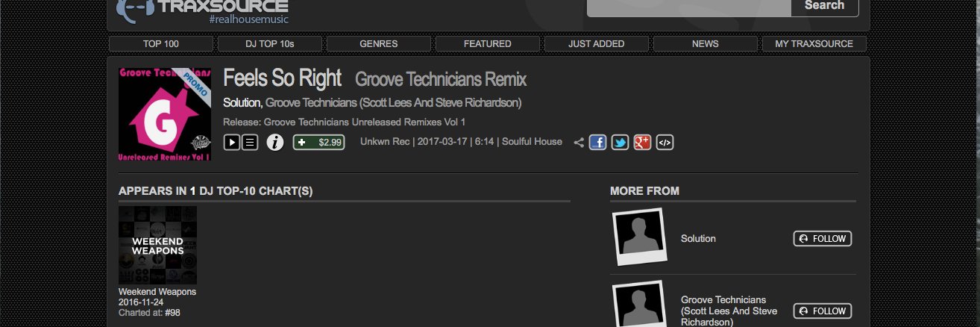This screenshot has width=980, height=327.
Task: Click the generic share icon
Action: (x=579, y=143)
